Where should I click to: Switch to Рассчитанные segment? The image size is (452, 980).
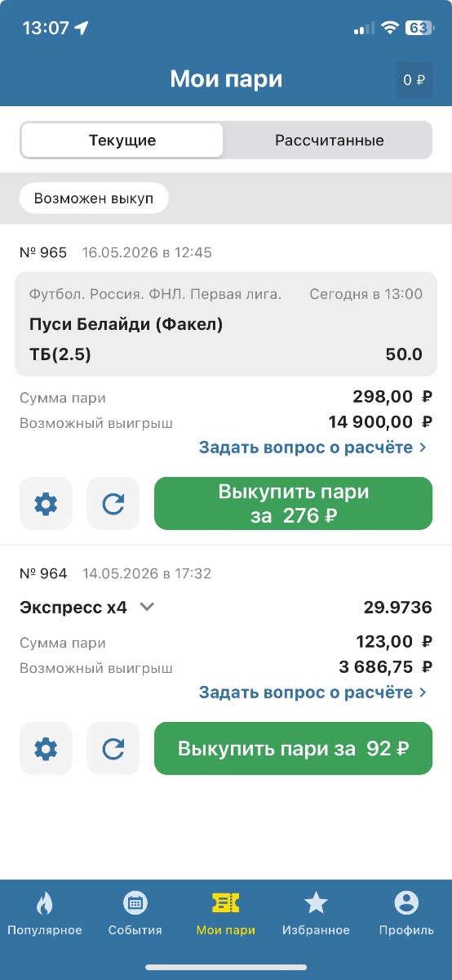(x=329, y=140)
